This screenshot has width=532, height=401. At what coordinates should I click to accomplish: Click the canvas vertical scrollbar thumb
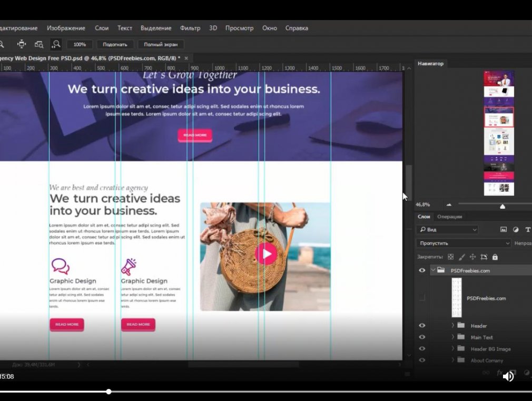point(409,182)
